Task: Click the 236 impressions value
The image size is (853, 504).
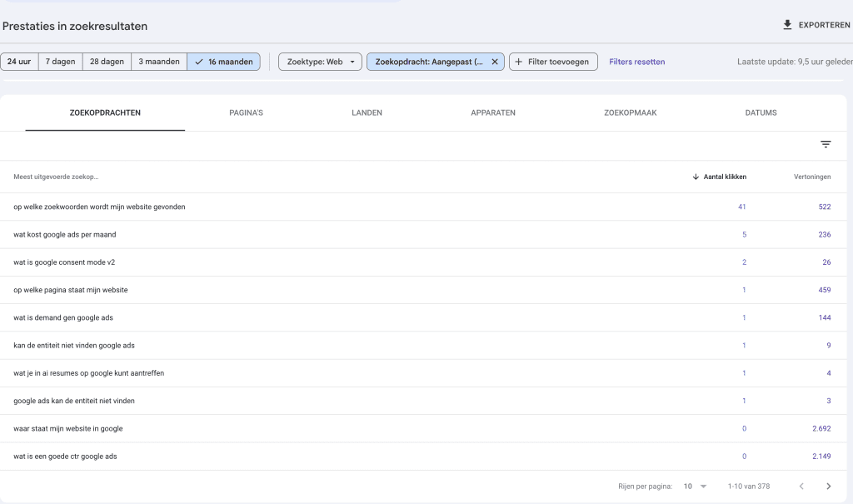Action: [825, 235]
